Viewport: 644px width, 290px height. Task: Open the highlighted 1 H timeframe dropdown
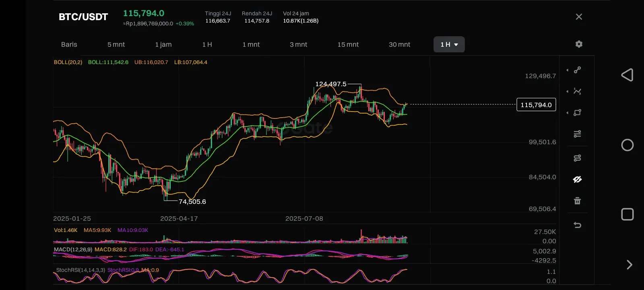[x=449, y=44]
